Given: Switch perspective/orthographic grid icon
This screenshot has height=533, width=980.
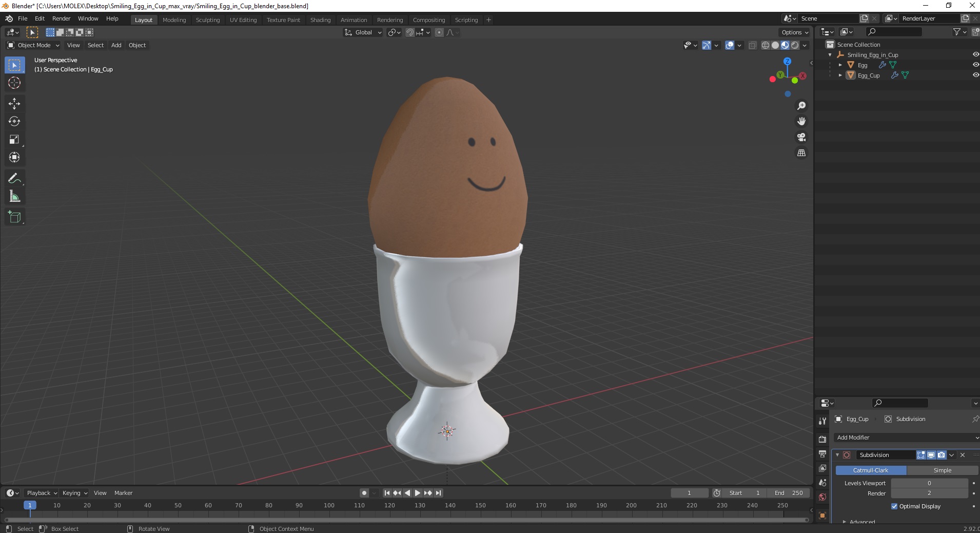Looking at the screenshot, I should (801, 153).
